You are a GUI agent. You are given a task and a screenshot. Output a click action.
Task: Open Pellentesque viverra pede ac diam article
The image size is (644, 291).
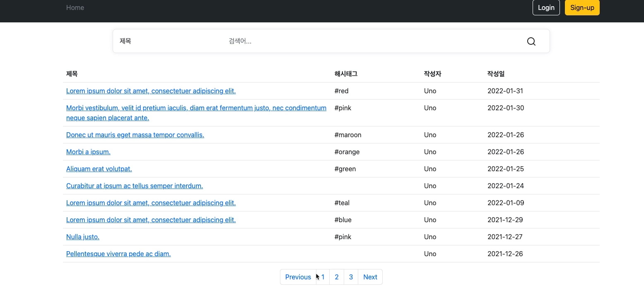(118, 254)
